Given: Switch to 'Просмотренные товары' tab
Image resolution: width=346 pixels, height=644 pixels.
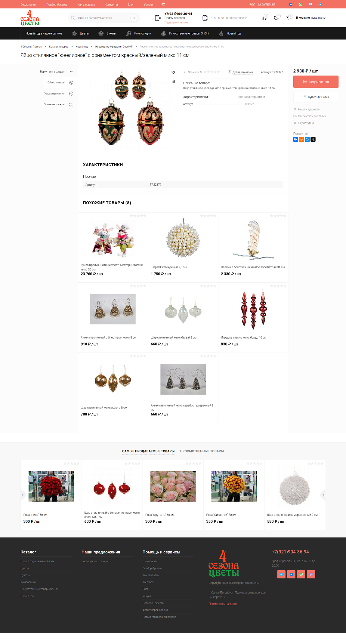Looking at the screenshot, I should (202, 451).
